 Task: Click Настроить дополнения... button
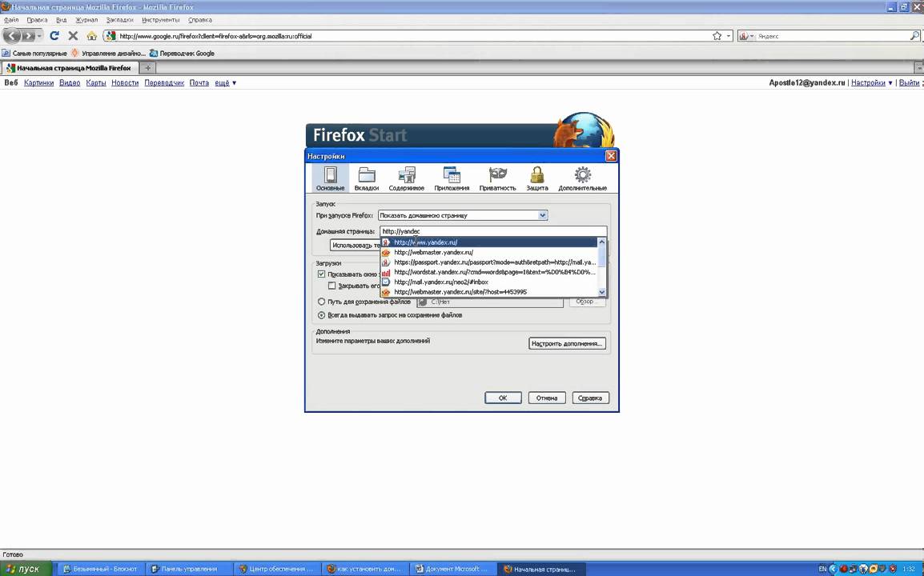567,343
